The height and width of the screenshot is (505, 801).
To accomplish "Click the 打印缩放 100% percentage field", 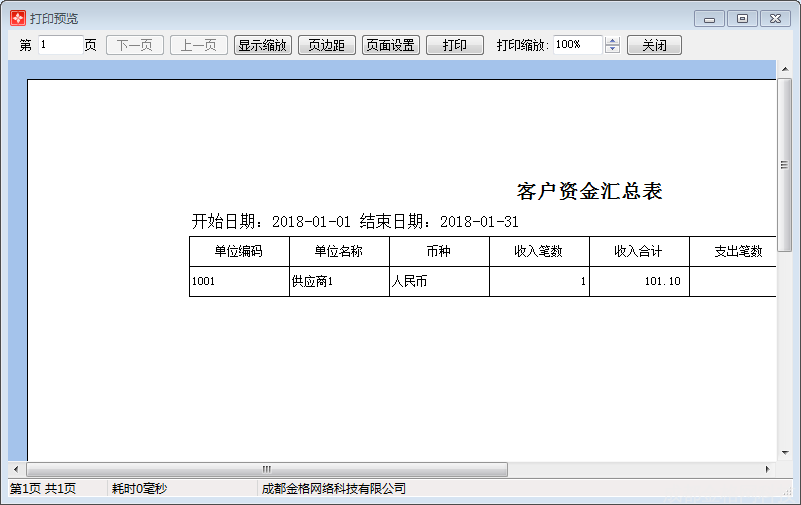I will click(578, 45).
